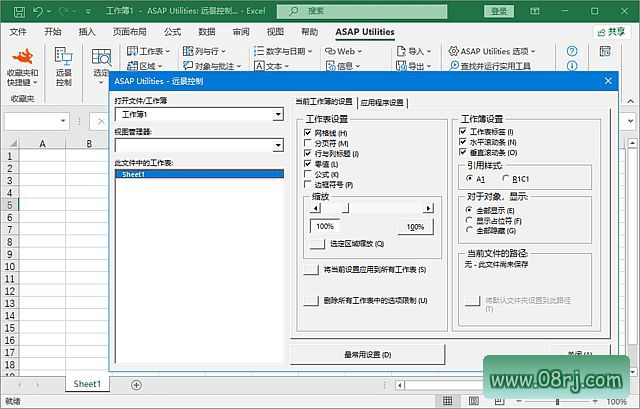
Task: Switch to Normal view in status bar
Action: click(448, 401)
